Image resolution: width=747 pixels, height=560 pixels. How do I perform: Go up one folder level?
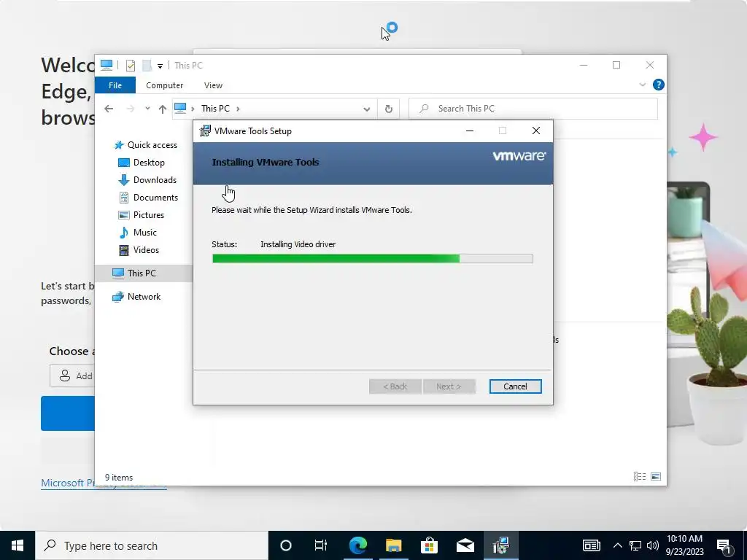coord(163,109)
